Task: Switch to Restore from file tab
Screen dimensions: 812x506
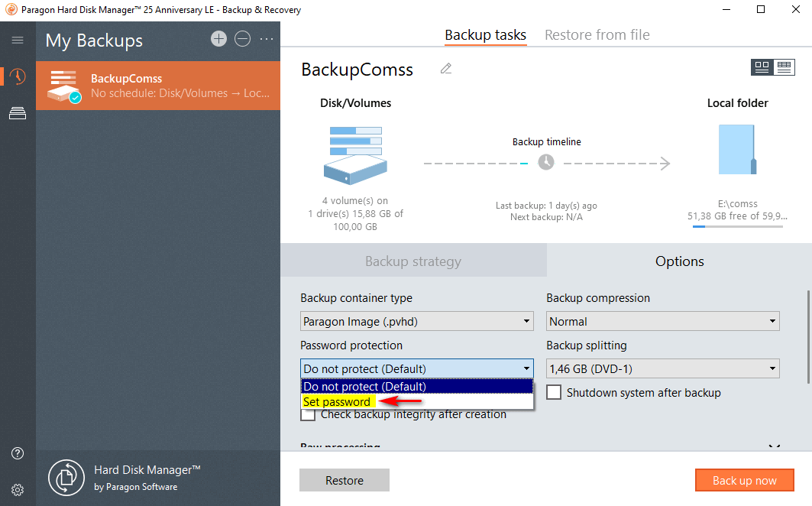Action: [597, 35]
